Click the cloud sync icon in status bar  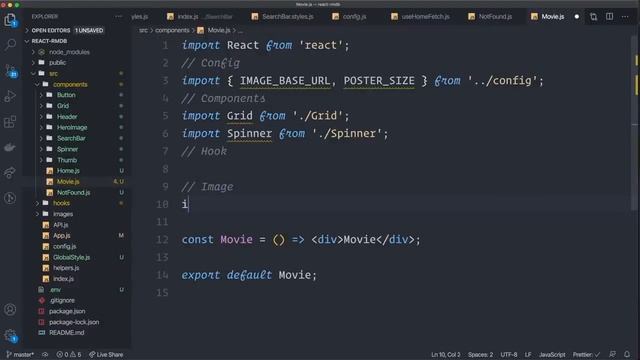[45, 354]
